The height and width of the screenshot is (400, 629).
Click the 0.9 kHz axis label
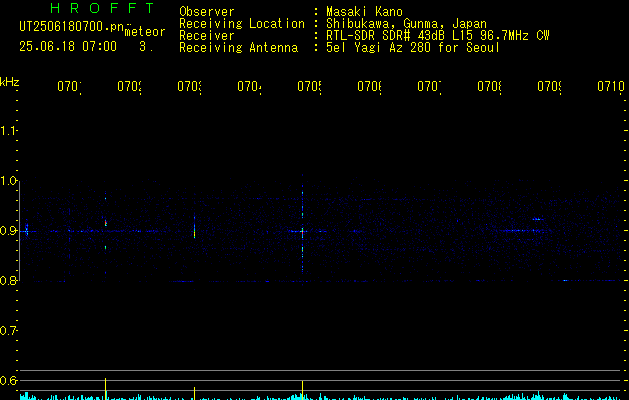point(8,231)
